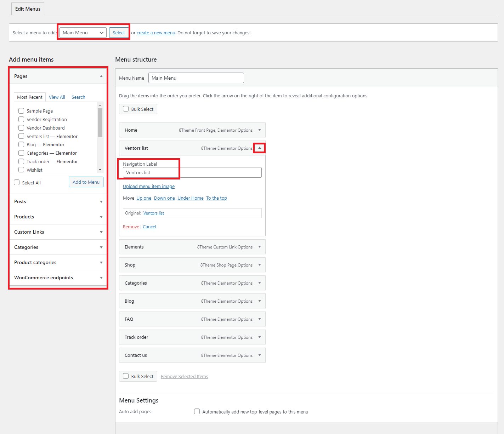Open the Search pages tab
504x434 pixels.
pos(78,97)
